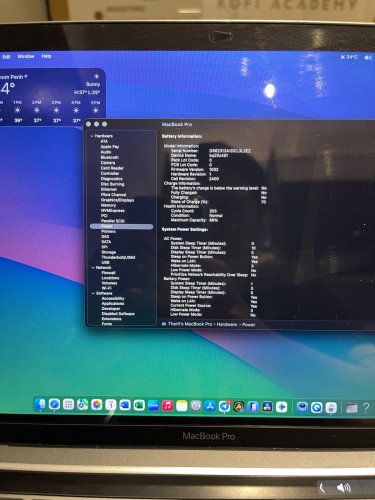Select Disabled Software in the sidebar
Viewport: 375px width, 500px height.
click(x=118, y=314)
